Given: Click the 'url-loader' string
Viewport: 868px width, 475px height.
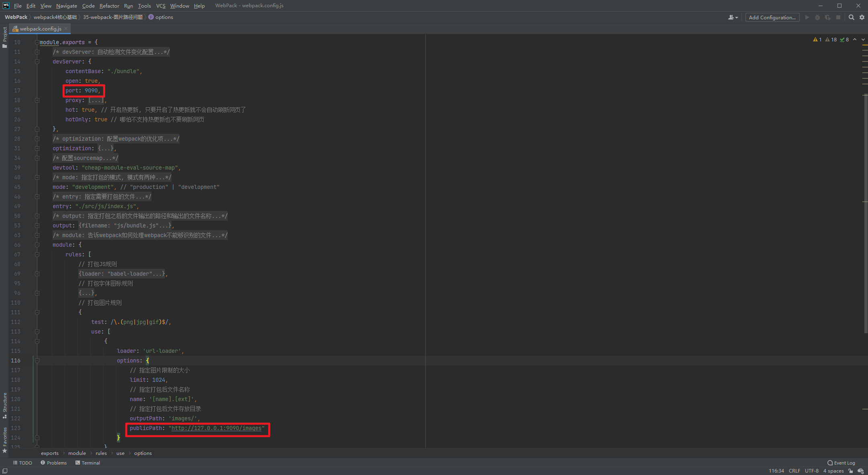Looking at the screenshot, I should tap(162, 351).
